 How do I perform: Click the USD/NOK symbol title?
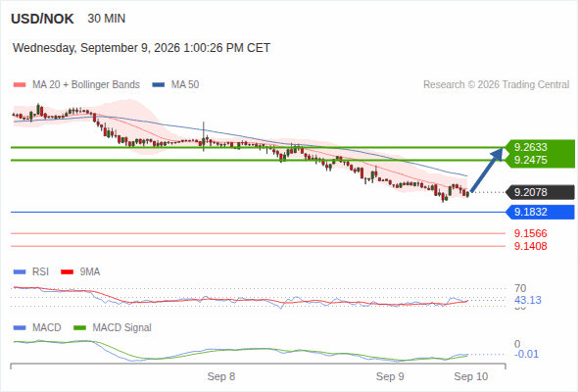(42, 19)
